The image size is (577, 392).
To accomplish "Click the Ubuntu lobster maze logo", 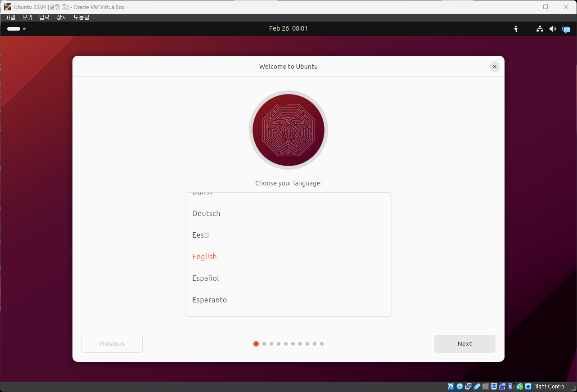I will [x=288, y=130].
